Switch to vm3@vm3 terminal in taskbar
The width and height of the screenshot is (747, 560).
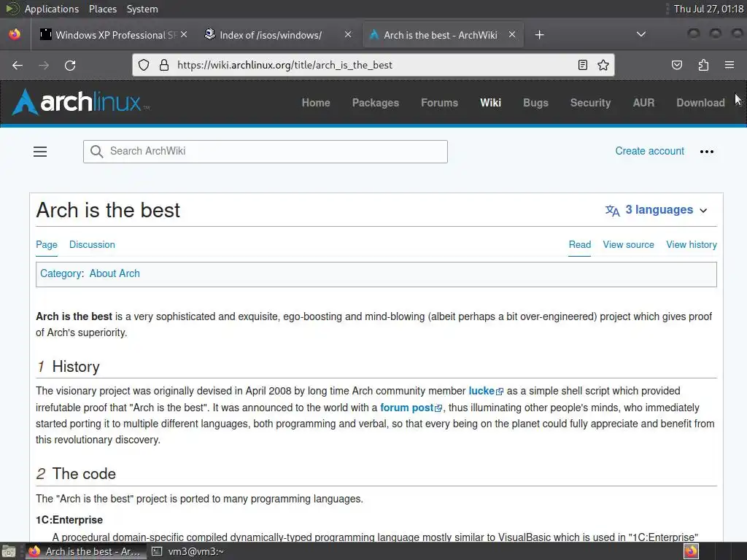187,551
